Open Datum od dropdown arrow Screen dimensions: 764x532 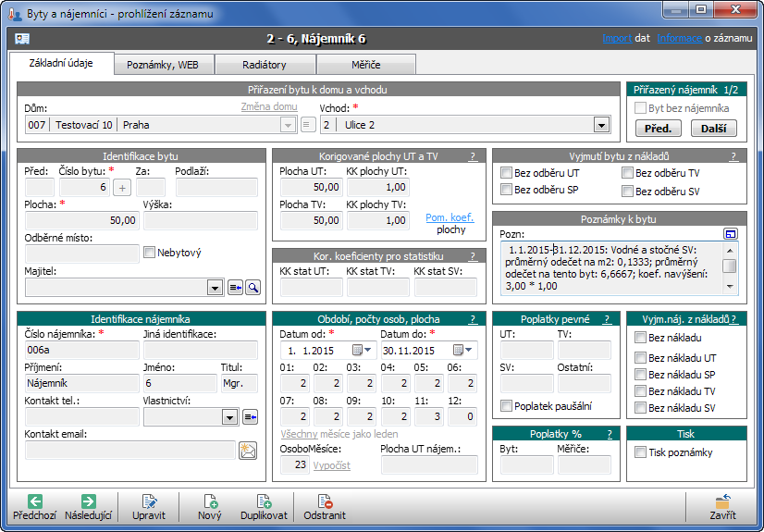368,350
